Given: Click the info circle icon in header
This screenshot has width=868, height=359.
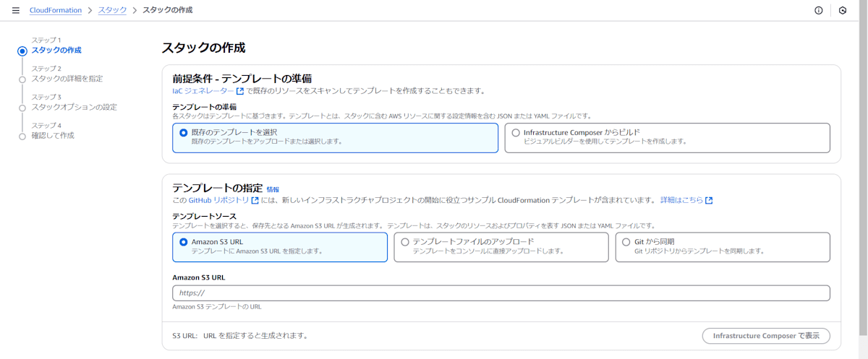Looking at the screenshot, I should pyautogui.click(x=819, y=10).
